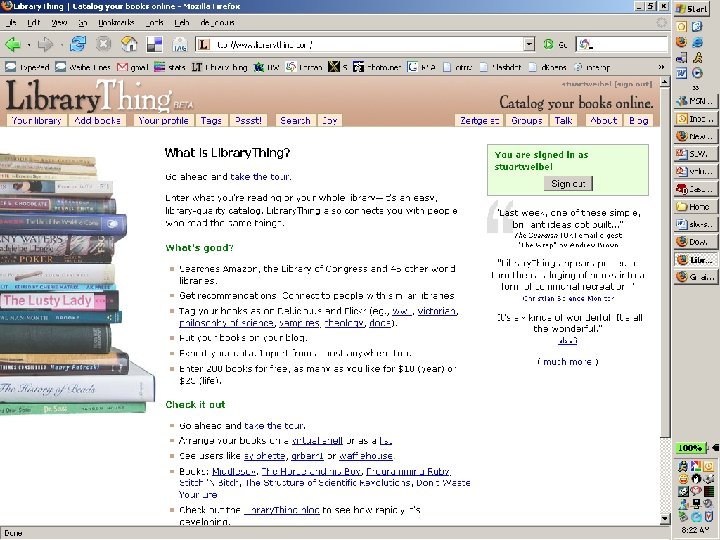Open the Blog tab
Image resolution: width=720 pixels, height=540 pixels.
tap(638, 120)
